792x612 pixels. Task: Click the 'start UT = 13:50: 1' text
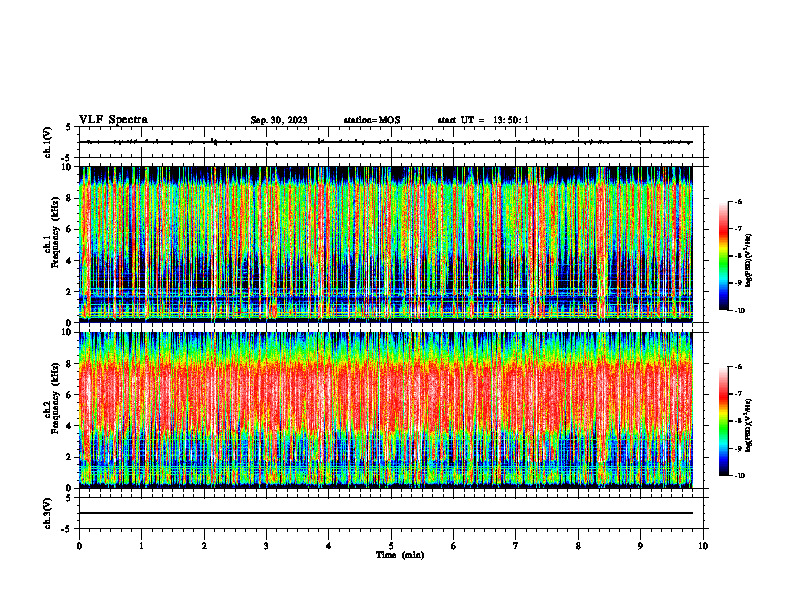click(x=483, y=120)
